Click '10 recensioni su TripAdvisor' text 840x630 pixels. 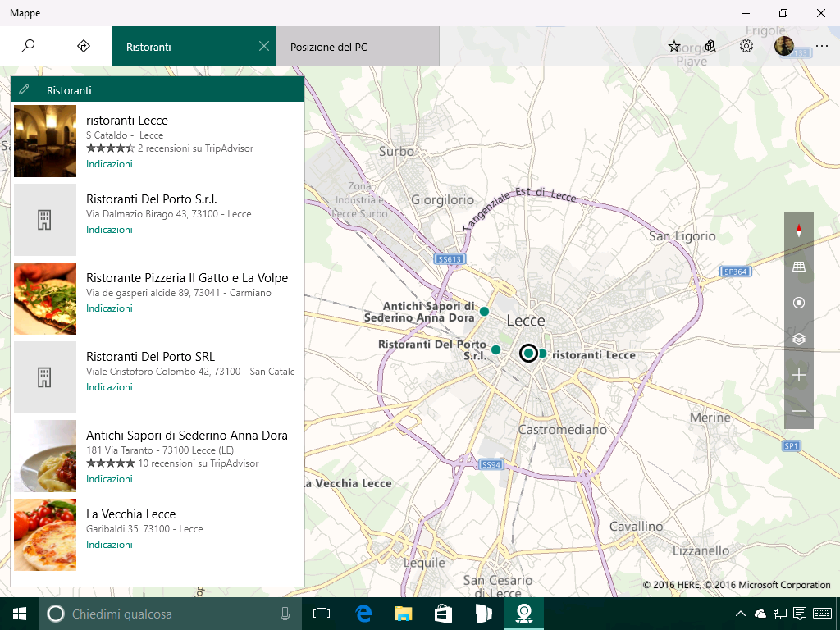(x=199, y=463)
